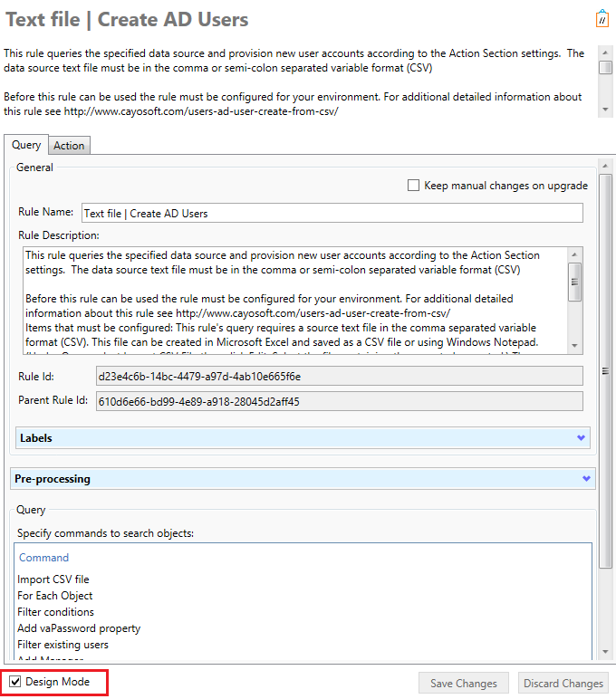The image size is (616, 699).
Task: Select the Query tab
Action: coord(26,145)
